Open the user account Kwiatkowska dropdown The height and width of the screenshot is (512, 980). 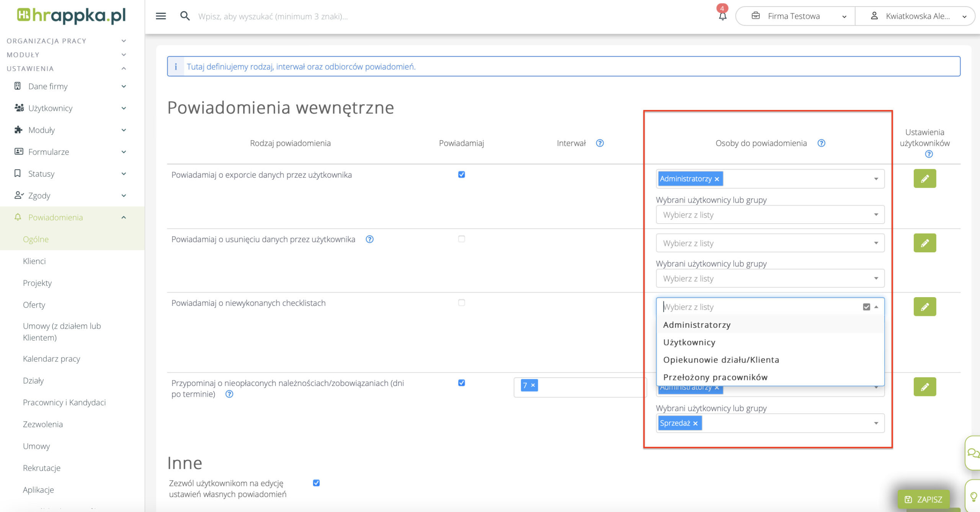[x=917, y=16]
